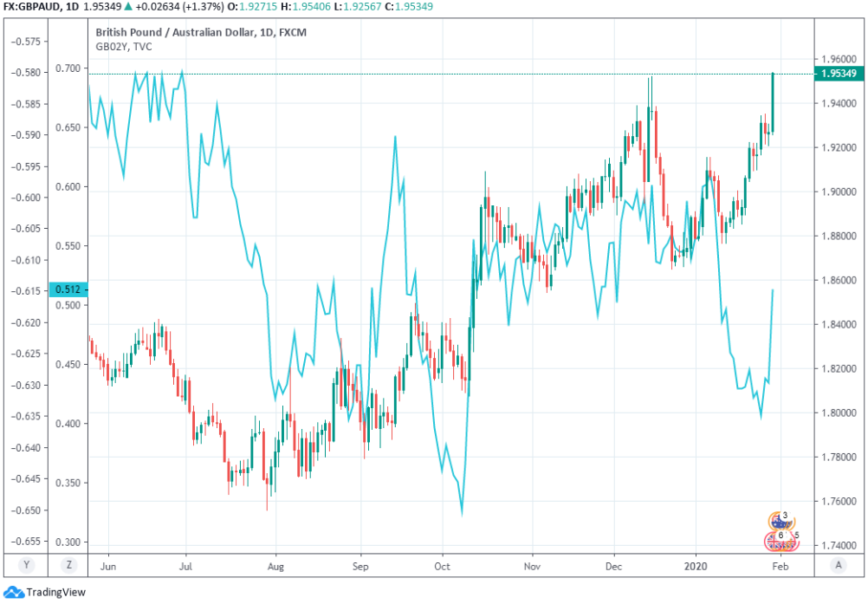Click the Jul label on time axis
Viewport: 868px width, 604px height.
185,567
